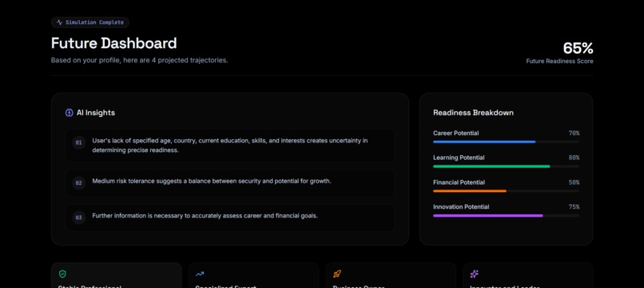Click the 02 insight number badge
Image resolution: width=644 pixels, height=288 pixels.
coord(79,183)
